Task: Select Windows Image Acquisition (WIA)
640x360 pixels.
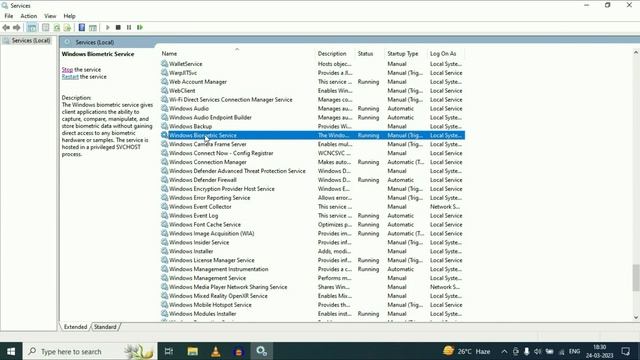Action: pyautogui.click(x=312, y=234)
